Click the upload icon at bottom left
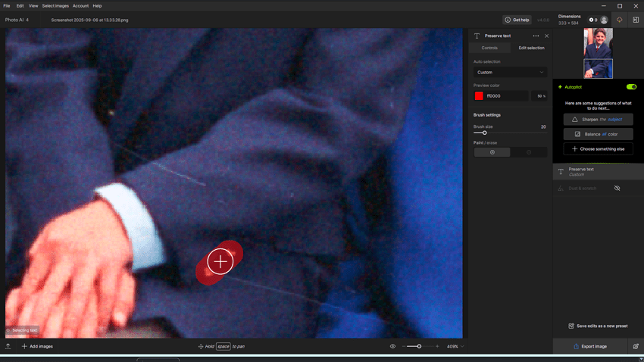This screenshot has height=362, width=644. point(8,346)
